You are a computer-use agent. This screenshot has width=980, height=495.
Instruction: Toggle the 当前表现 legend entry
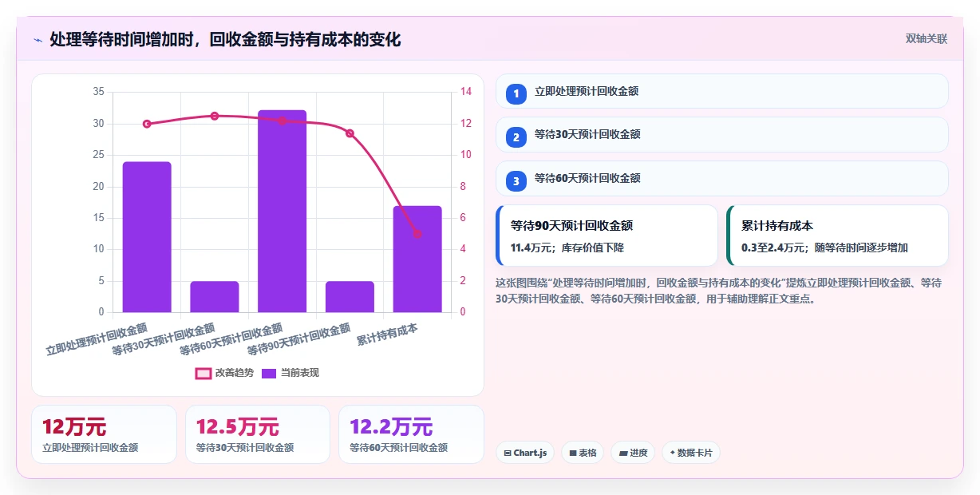click(x=291, y=373)
